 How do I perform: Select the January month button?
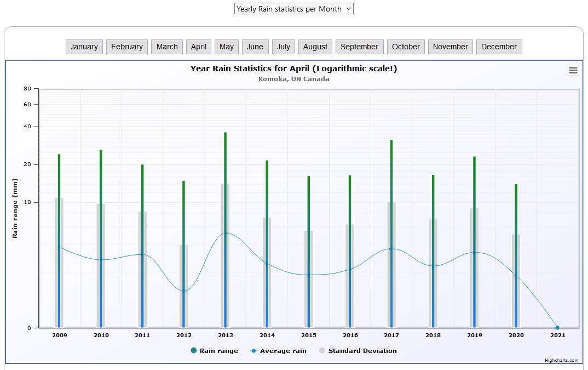84,47
